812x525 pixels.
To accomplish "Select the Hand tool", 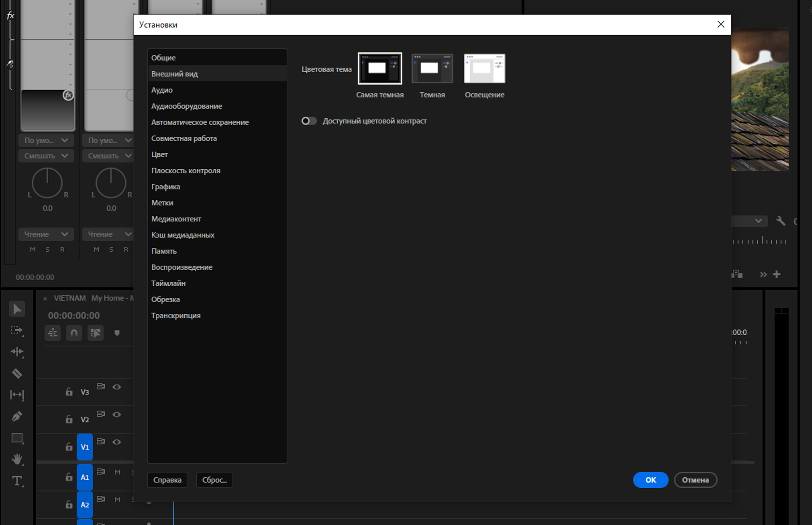I will pyautogui.click(x=17, y=459).
